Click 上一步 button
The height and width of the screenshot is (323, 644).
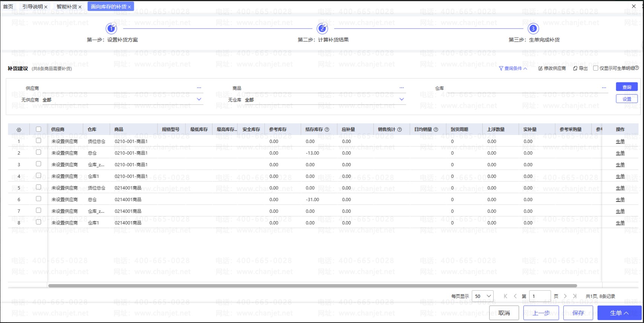(x=541, y=313)
